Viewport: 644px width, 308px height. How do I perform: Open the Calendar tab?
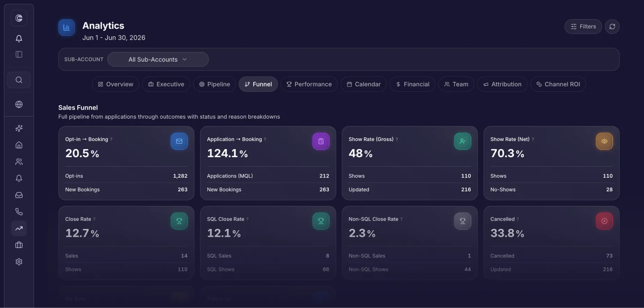pos(363,84)
